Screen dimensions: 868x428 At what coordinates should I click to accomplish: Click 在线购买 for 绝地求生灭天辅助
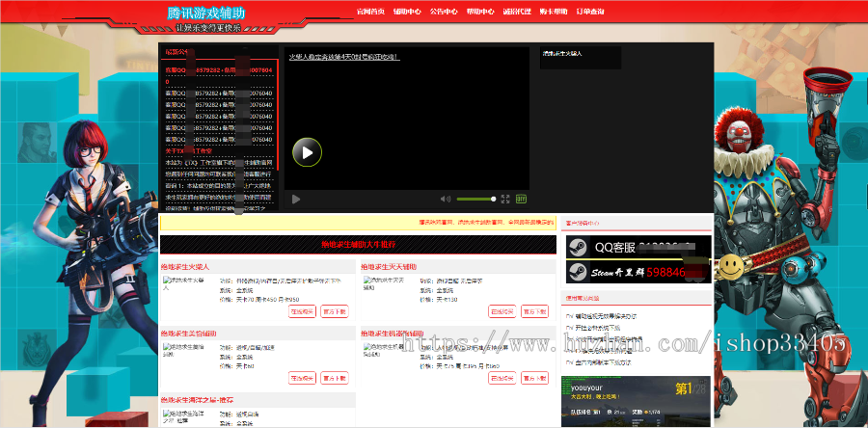[x=502, y=311]
